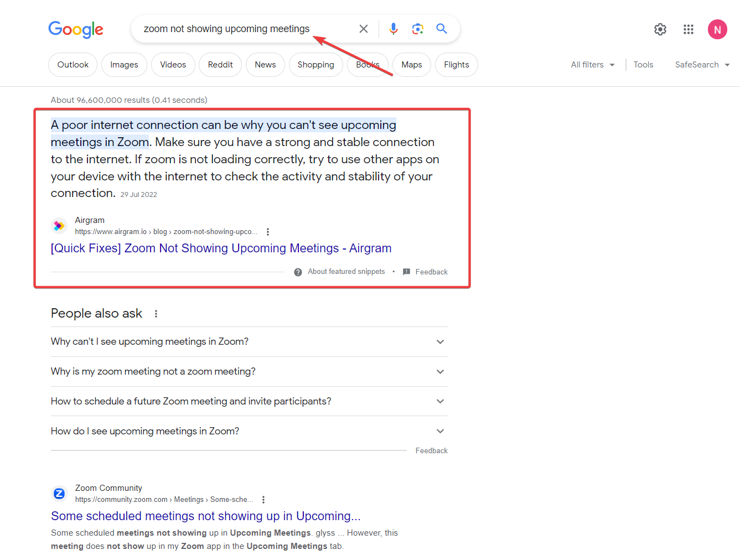The height and width of the screenshot is (560, 740).
Task: Open the Google apps grid
Action: [689, 29]
